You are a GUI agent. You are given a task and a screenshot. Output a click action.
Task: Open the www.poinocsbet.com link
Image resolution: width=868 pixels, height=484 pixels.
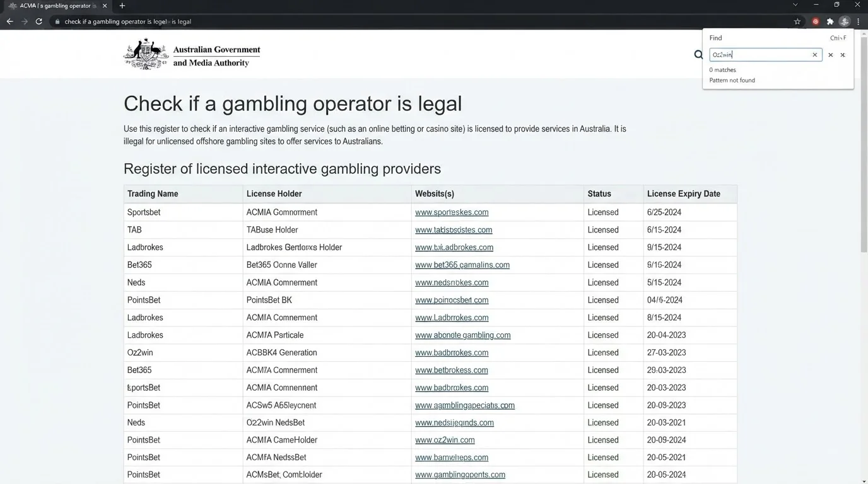pyautogui.click(x=452, y=301)
